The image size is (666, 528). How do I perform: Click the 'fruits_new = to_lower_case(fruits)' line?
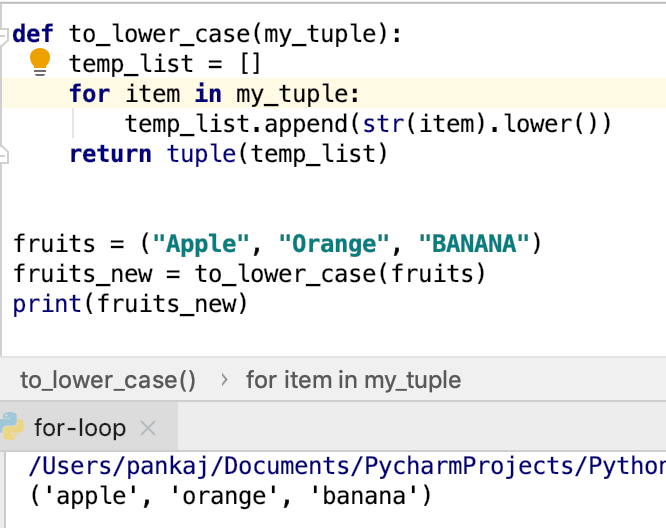click(x=249, y=274)
